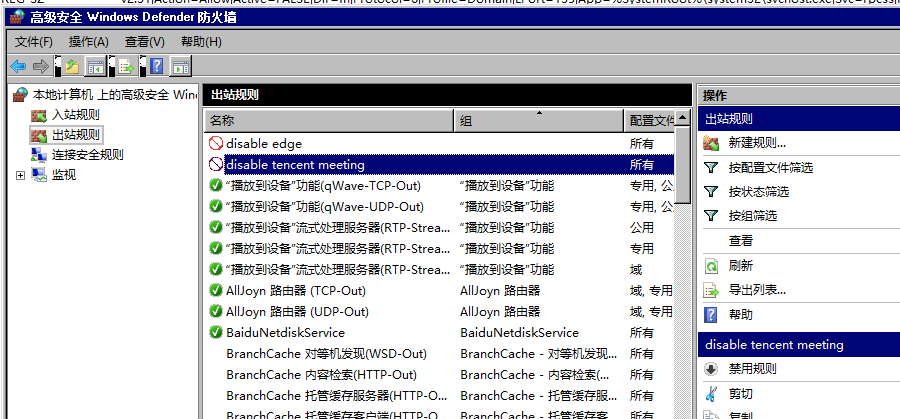Click the blue 帮助 question icon in Actions
This screenshot has width=900, height=419.
[x=711, y=315]
